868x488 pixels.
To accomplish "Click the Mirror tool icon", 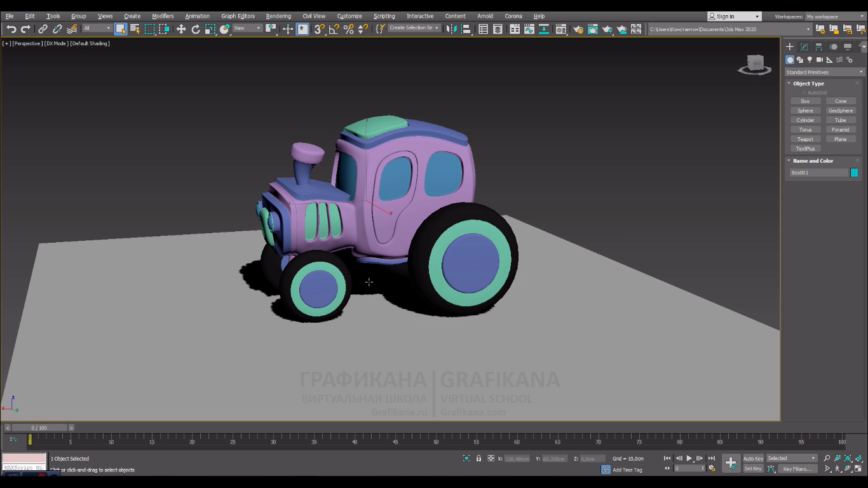I will click(x=451, y=29).
